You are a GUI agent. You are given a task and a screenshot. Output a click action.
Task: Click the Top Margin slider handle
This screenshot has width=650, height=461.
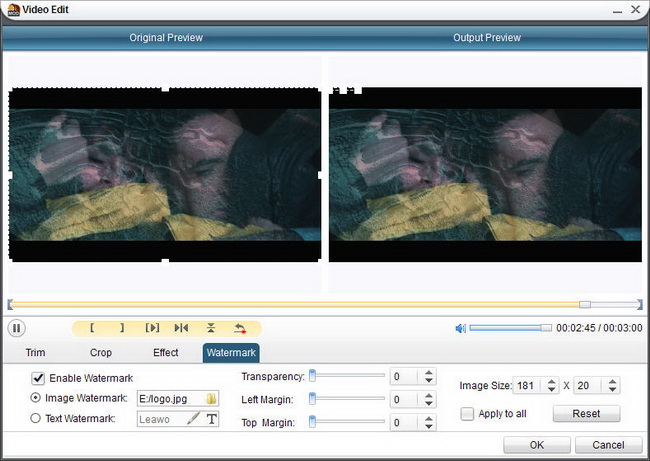pos(313,422)
